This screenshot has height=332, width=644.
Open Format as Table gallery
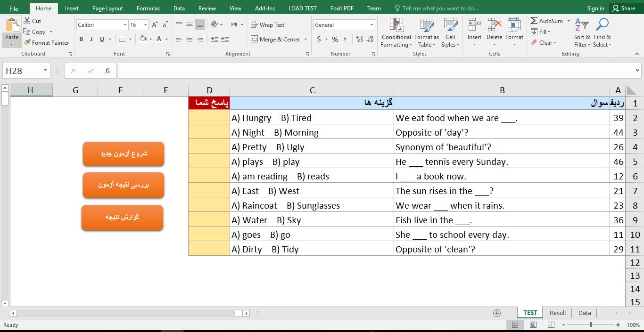pos(427,32)
